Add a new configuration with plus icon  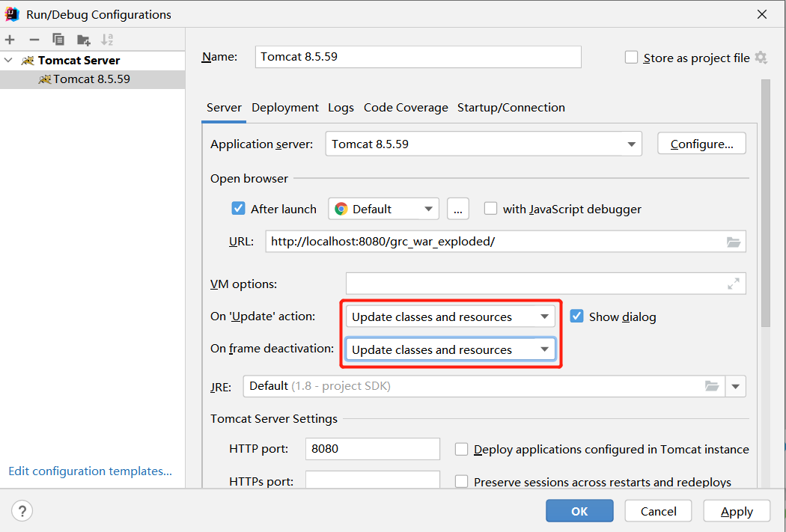[10, 40]
